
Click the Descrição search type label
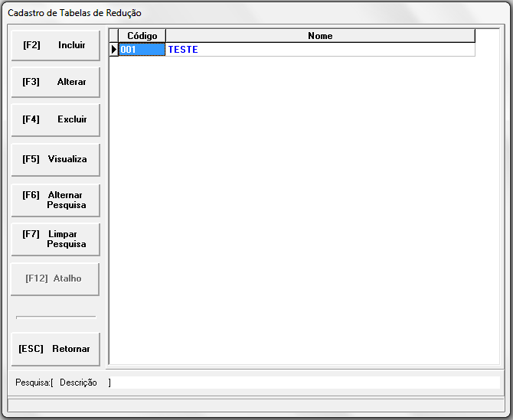click(78, 383)
